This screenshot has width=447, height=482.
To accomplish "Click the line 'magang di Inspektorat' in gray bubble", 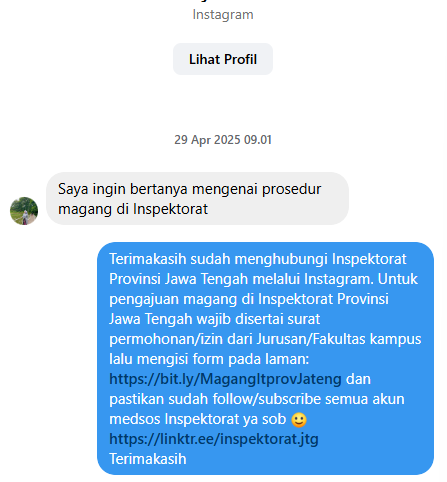I will [x=133, y=209].
